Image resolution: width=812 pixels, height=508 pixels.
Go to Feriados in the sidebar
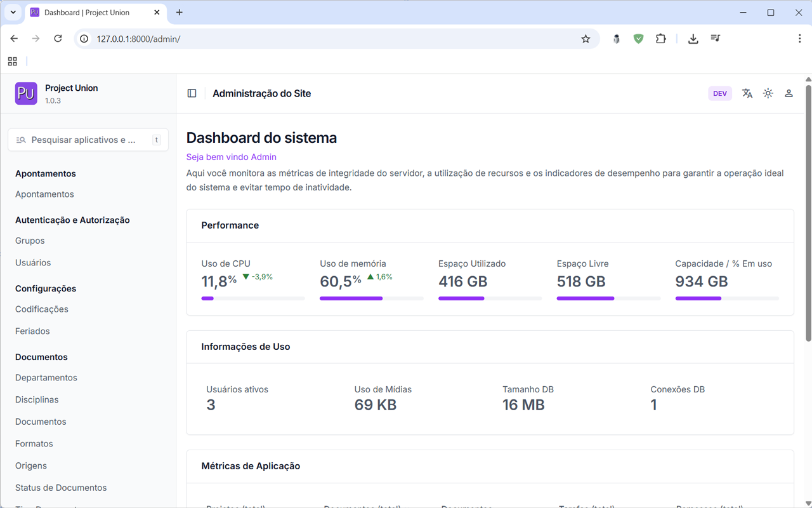32,331
